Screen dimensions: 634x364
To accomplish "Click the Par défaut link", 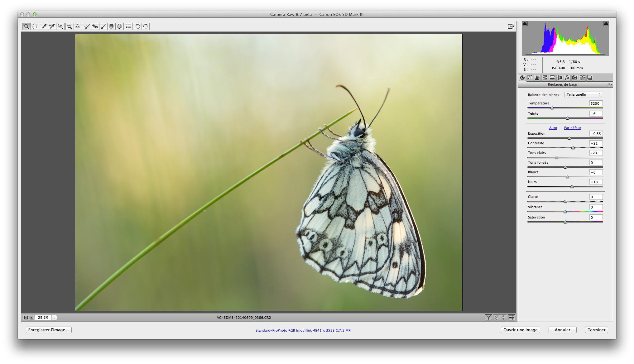I will (573, 128).
